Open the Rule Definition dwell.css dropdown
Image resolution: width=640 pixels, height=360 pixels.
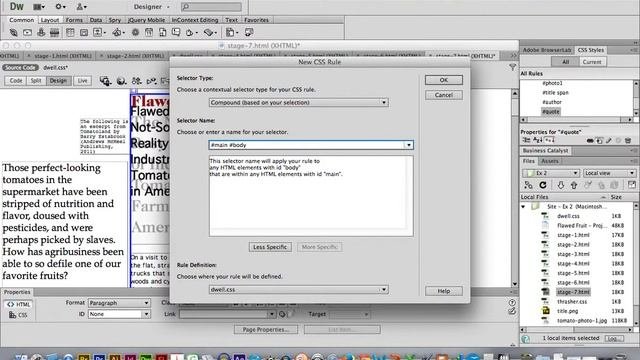298,289
